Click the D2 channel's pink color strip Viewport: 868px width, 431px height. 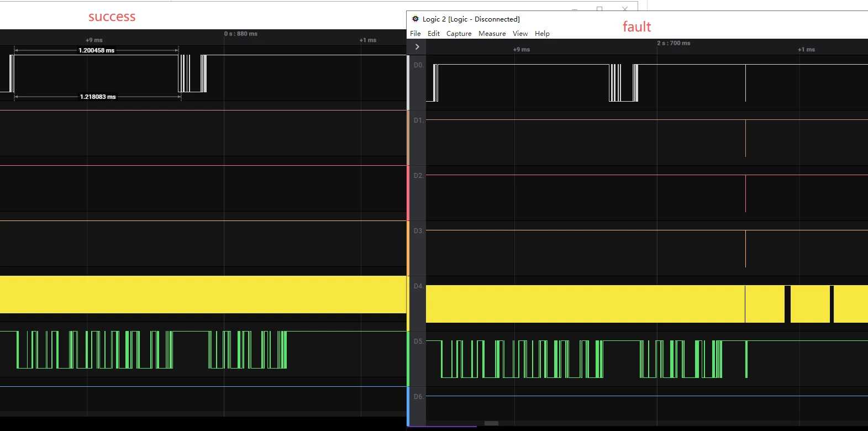408,193
